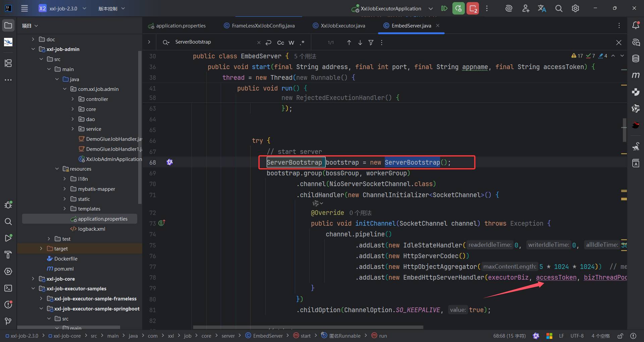Open editor tabs options menu

coord(619,25)
